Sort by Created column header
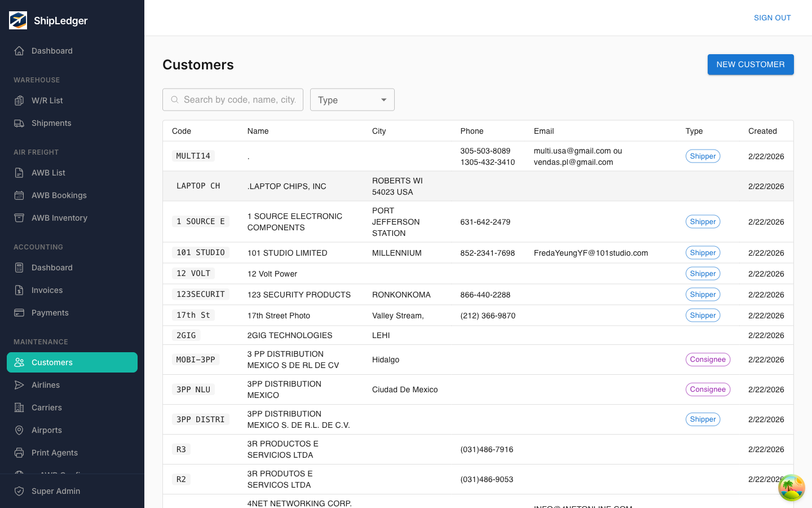 (762, 131)
